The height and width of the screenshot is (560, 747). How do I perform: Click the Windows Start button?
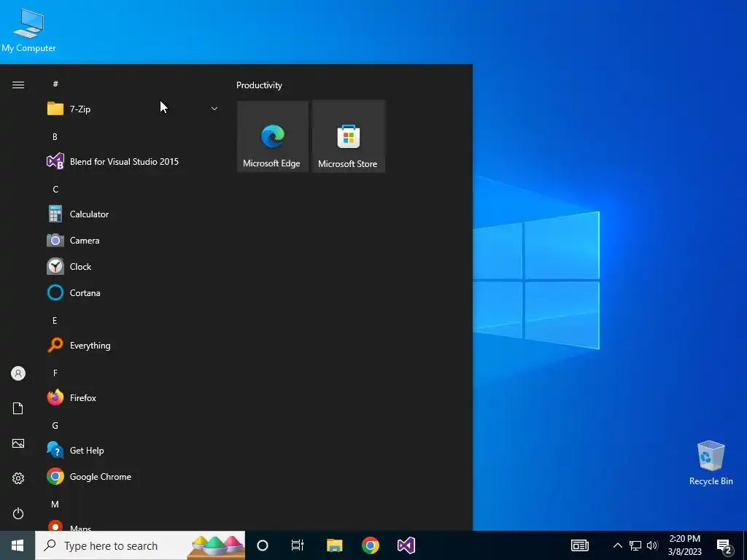click(x=18, y=545)
